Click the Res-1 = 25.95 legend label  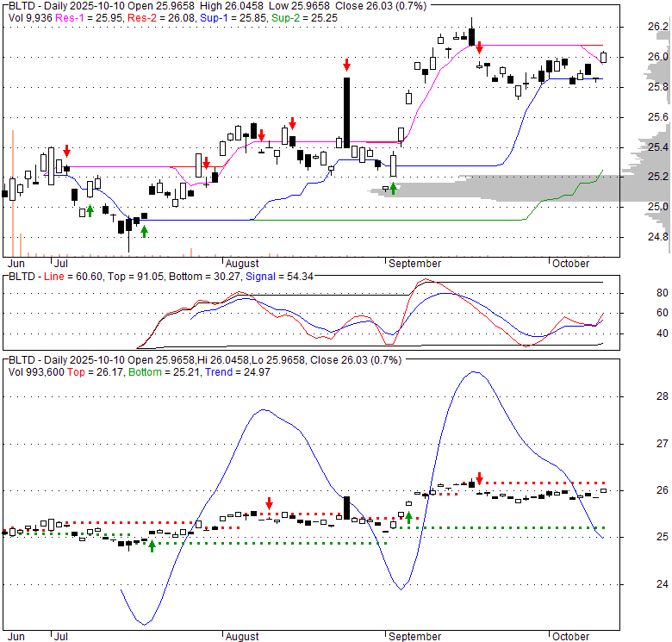click(90, 18)
